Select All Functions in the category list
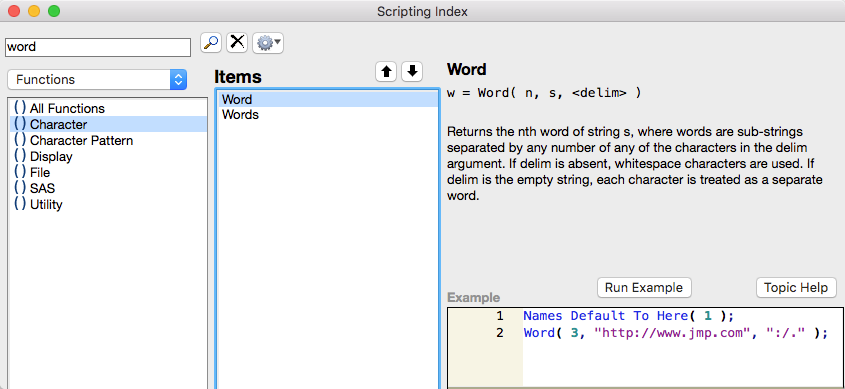Screen dimensions: 845x389 [x=108, y=108]
